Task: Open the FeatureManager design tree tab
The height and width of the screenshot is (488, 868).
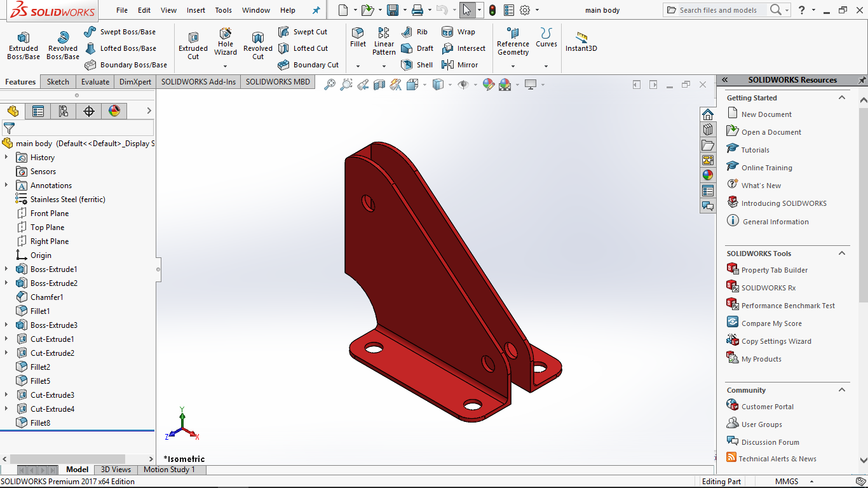Action: (x=13, y=111)
